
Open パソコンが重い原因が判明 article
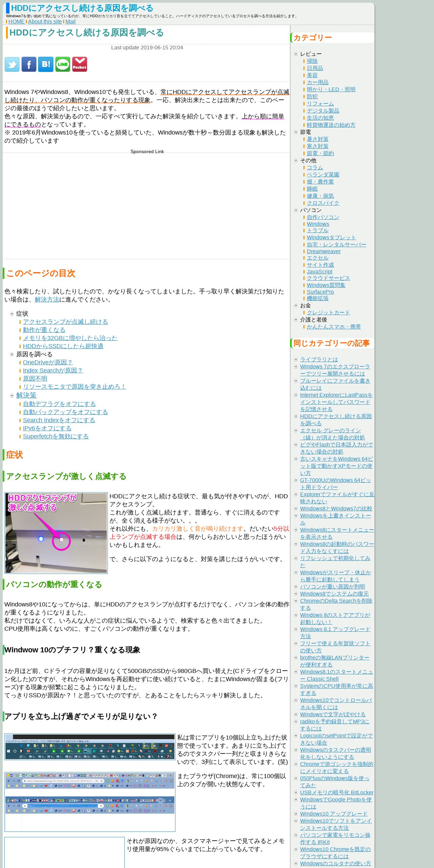[333, 587]
